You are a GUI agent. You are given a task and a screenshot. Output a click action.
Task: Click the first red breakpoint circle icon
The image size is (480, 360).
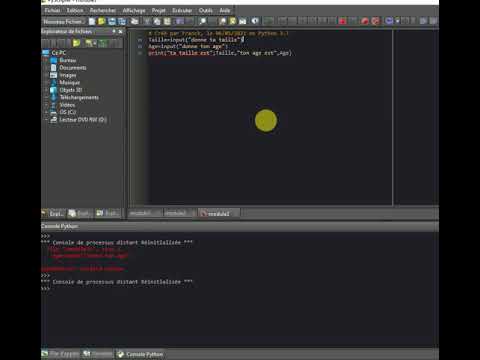pos(365,21)
